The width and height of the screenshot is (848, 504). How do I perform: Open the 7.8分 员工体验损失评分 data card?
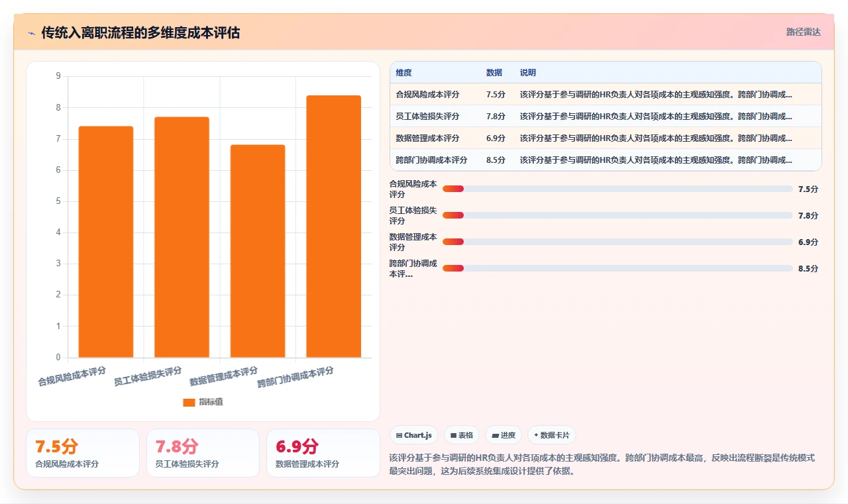tap(203, 453)
